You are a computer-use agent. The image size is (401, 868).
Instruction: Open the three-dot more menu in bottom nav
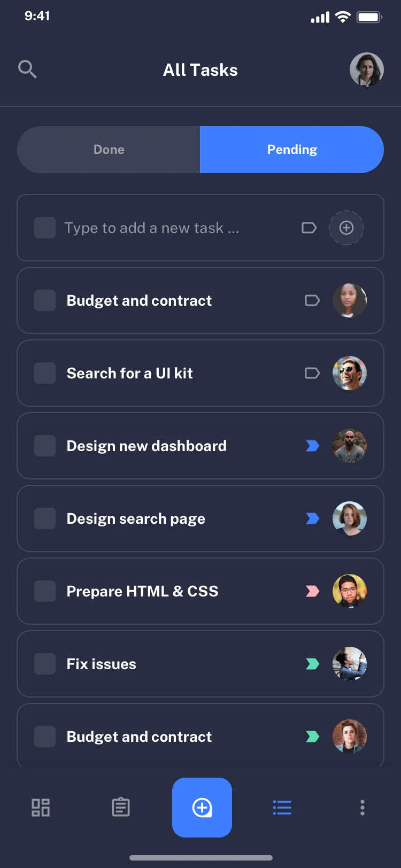363,808
